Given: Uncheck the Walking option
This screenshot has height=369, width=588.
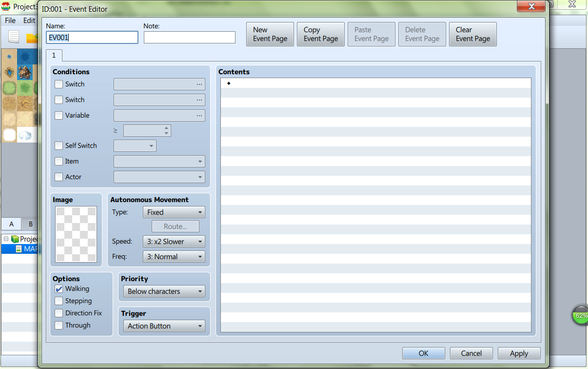Looking at the screenshot, I should [59, 289].
